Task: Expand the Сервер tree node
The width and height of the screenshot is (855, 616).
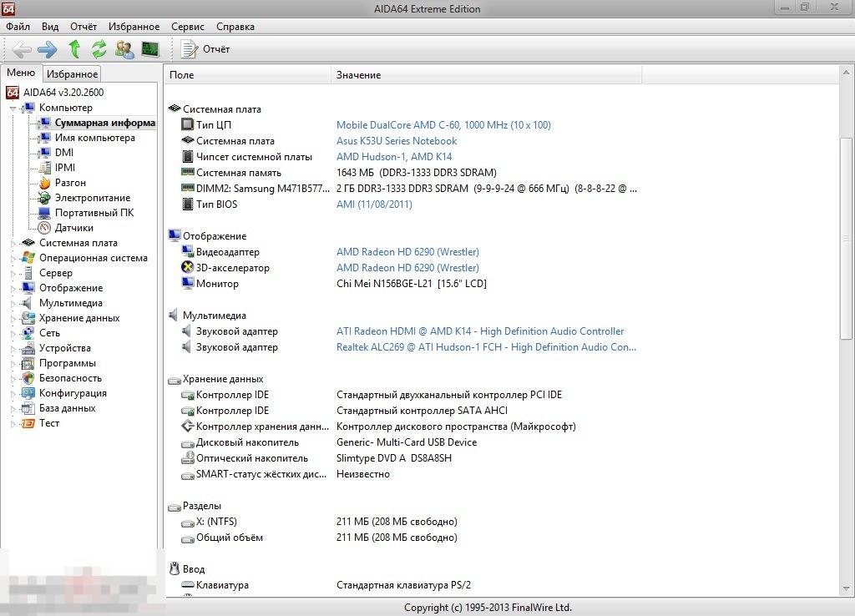Action: point(13,273)
